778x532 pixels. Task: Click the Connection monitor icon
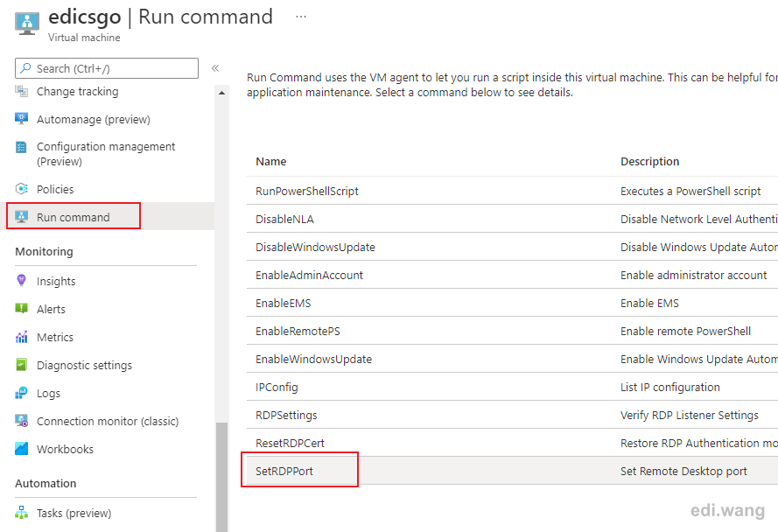click(x=21, y=421)
